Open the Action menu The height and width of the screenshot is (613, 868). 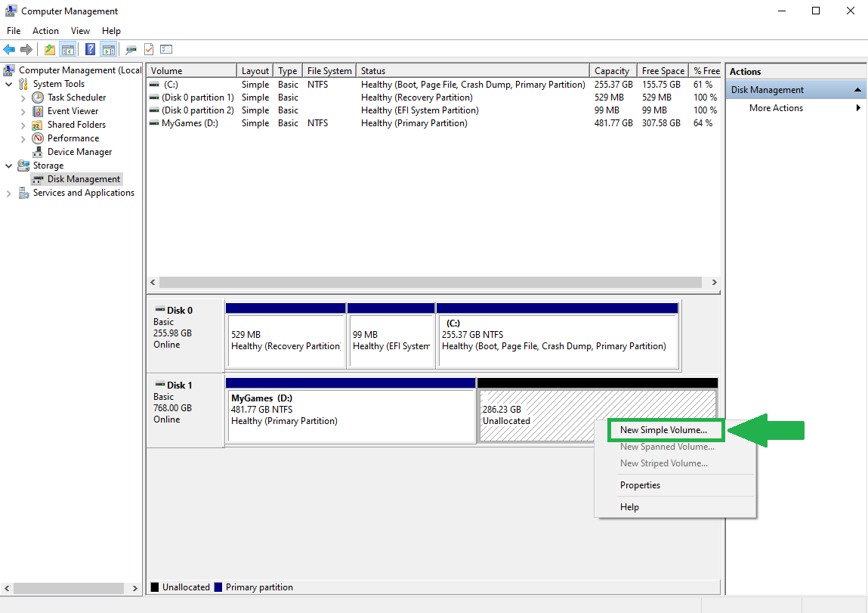pos(45,31)
